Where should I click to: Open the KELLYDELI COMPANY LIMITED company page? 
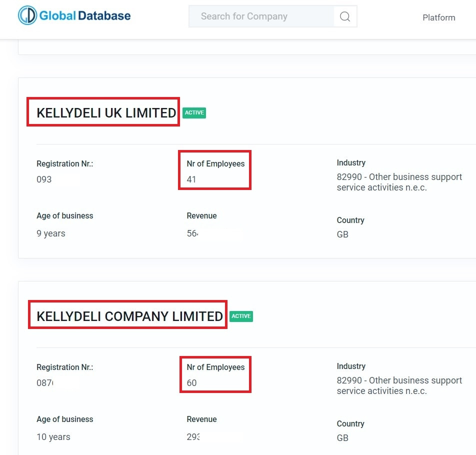pyautogui.click(x=129, y=316)
